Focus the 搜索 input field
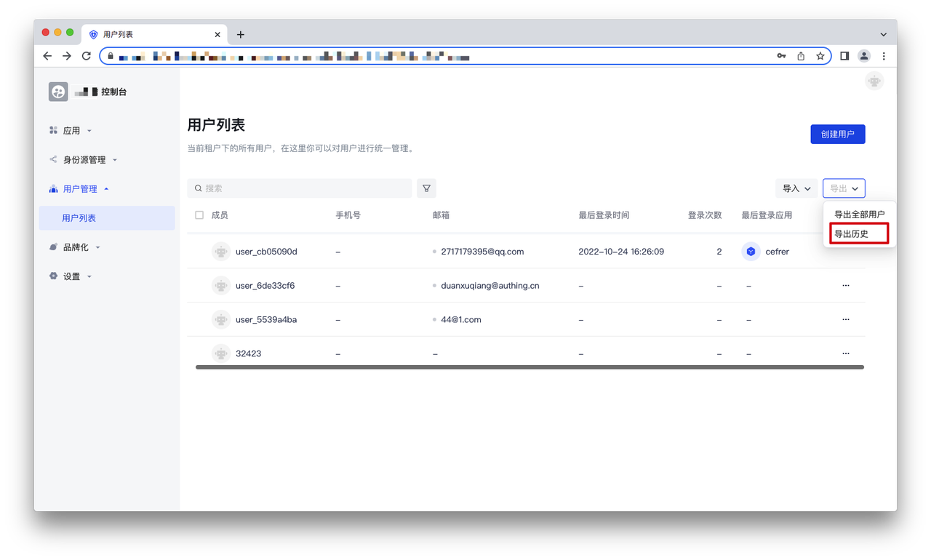This screenshot has height=560, width=931. 300,188
